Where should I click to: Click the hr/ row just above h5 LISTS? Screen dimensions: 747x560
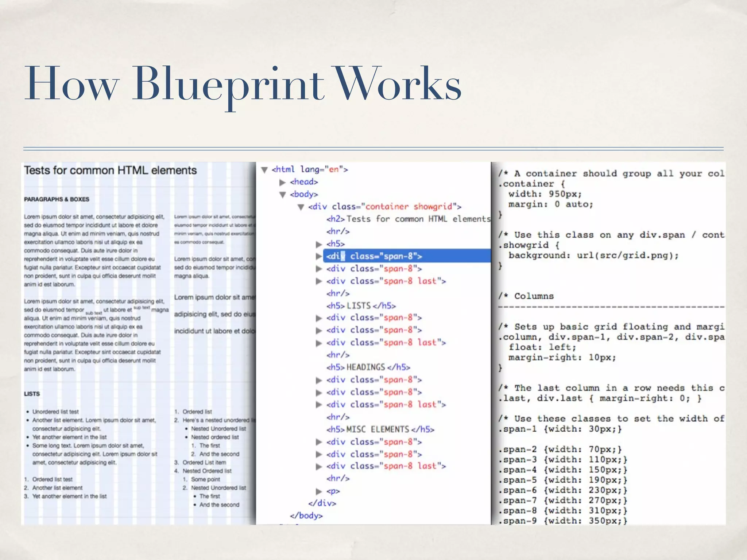click(x=338, y=293)
